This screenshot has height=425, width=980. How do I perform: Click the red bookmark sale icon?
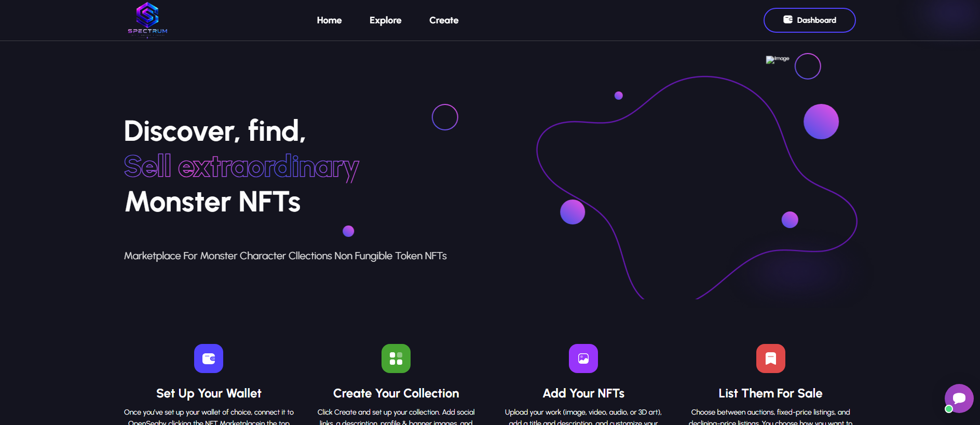pyautogui.click(x=771, y=358)
